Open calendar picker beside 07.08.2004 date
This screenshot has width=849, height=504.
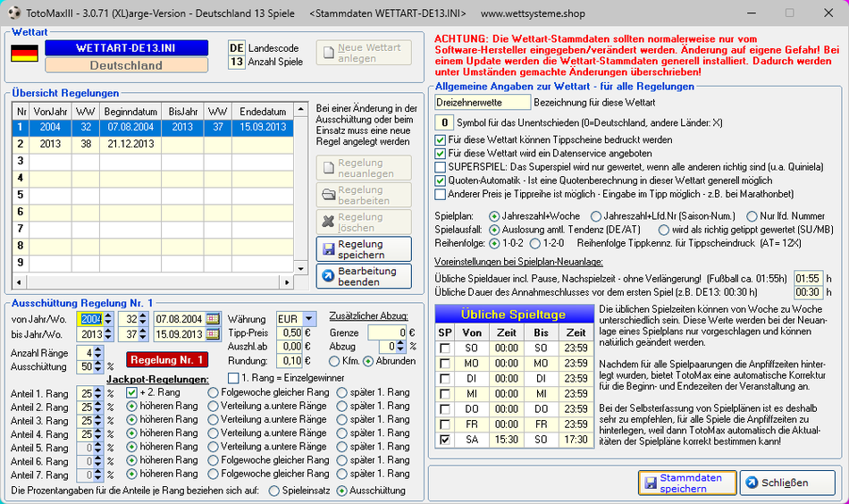point(214,319)
